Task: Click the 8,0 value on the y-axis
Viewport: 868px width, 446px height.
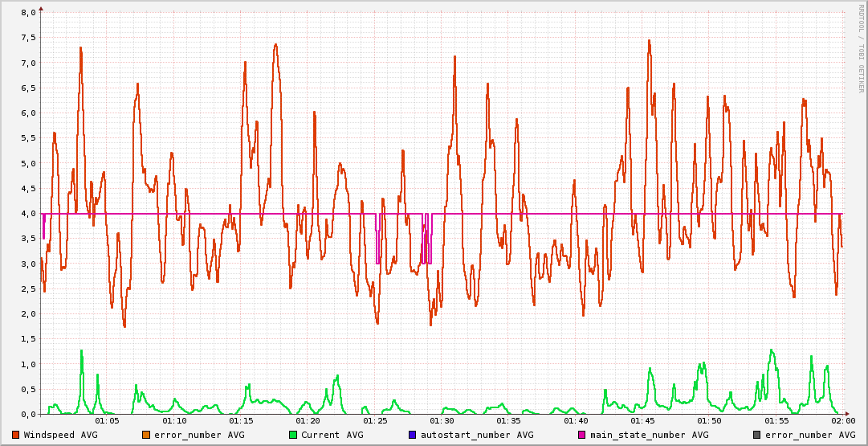Action: tap(27, 13)
